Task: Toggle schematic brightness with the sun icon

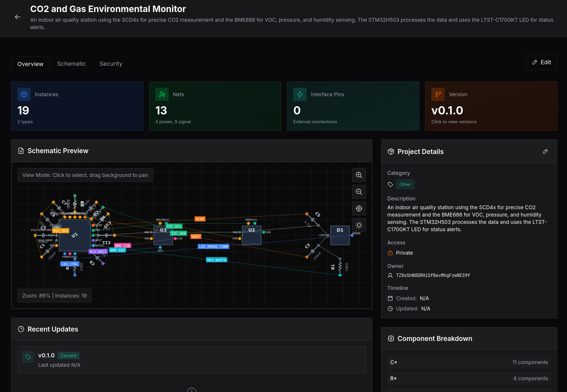Action: pyautogui.click(x=359, y=225)
